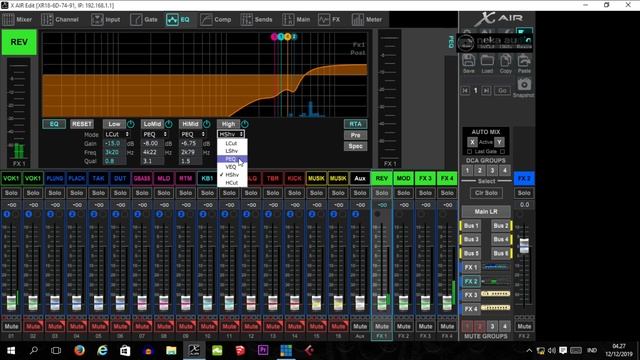The height and width of the screenshot is (360, 640).
Task: Select the Main LR button
Action: tap(486, 211)
